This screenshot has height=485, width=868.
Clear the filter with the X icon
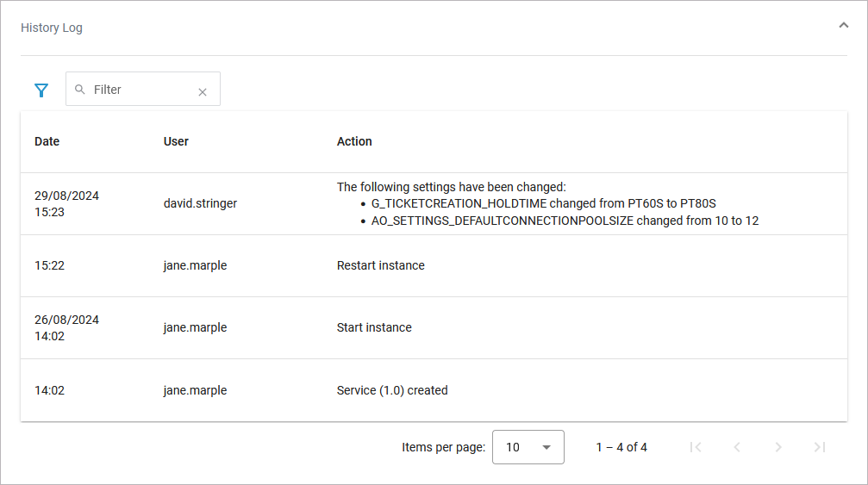click(x=203, y=92)
